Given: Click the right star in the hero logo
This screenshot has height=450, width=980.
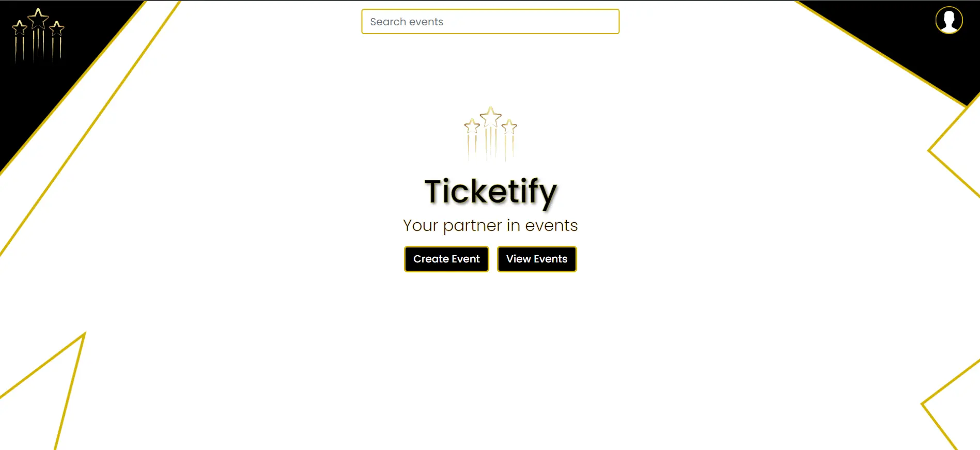Looking at the screenshot, I should click(x=509, y=126).
